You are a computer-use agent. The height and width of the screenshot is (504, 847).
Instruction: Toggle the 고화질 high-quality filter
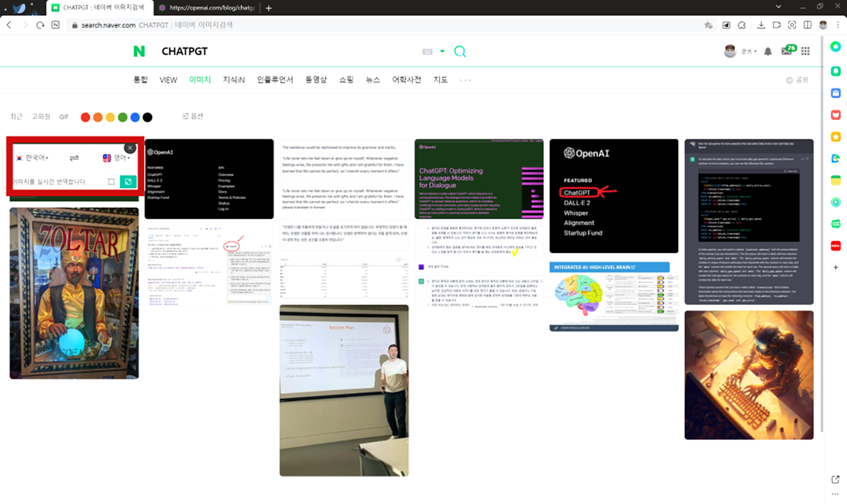[41, 117]
